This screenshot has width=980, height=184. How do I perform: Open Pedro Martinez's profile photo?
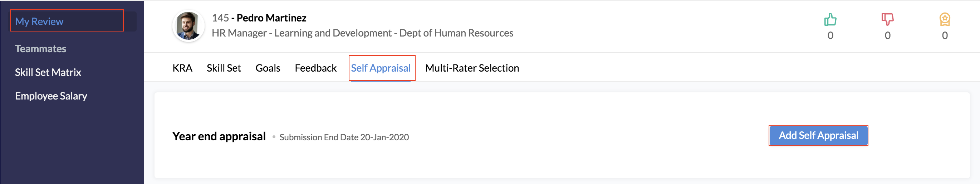coord(188,25)
